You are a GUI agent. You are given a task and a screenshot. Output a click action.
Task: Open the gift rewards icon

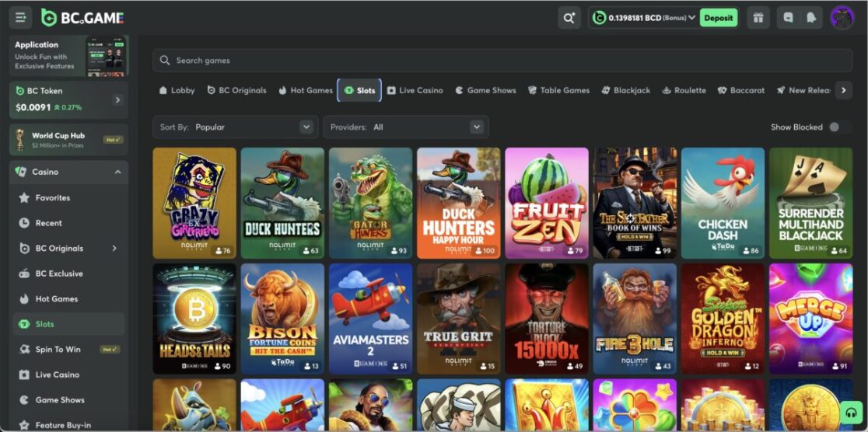[x=758, y=18]
